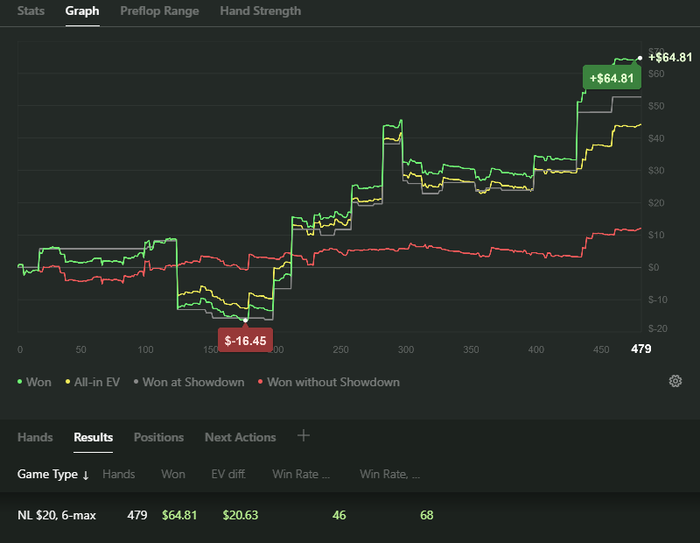Switch to the Stats tab

pyautogui.click(x=31, y=11)
